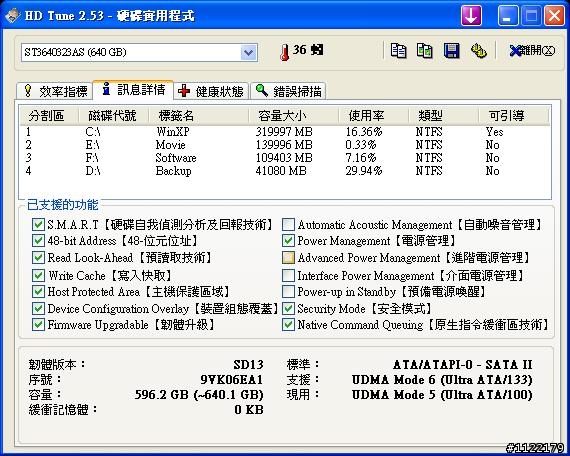Open the options gear icon
The width and height of the screenshot is (570, 456).
[479, 51]
